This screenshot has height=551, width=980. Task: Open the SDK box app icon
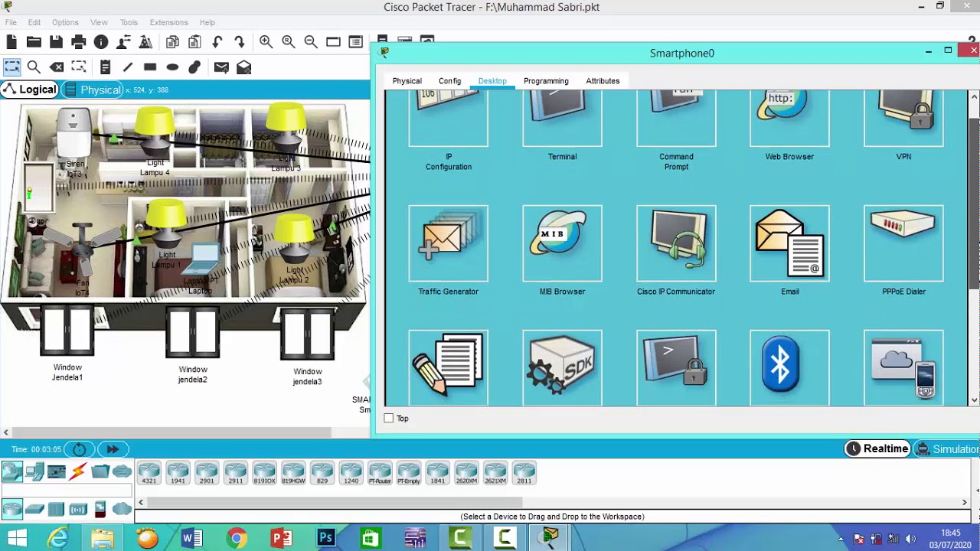(562, 367)
